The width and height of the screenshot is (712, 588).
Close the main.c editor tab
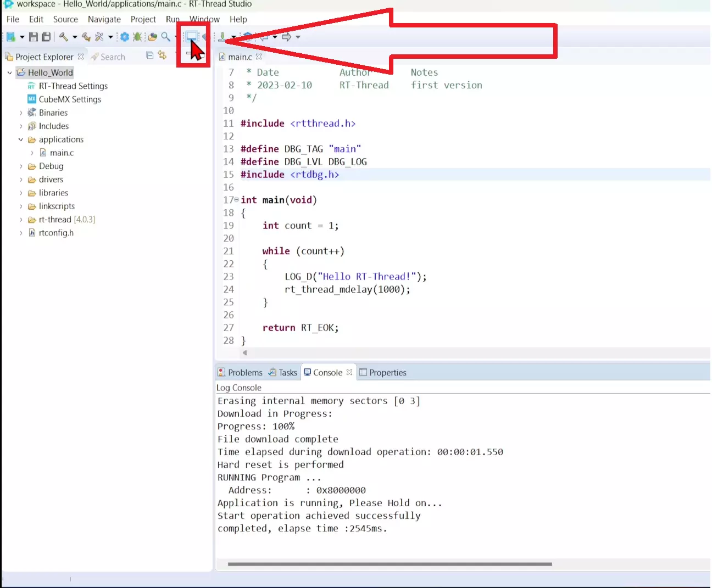click(259, 57)
